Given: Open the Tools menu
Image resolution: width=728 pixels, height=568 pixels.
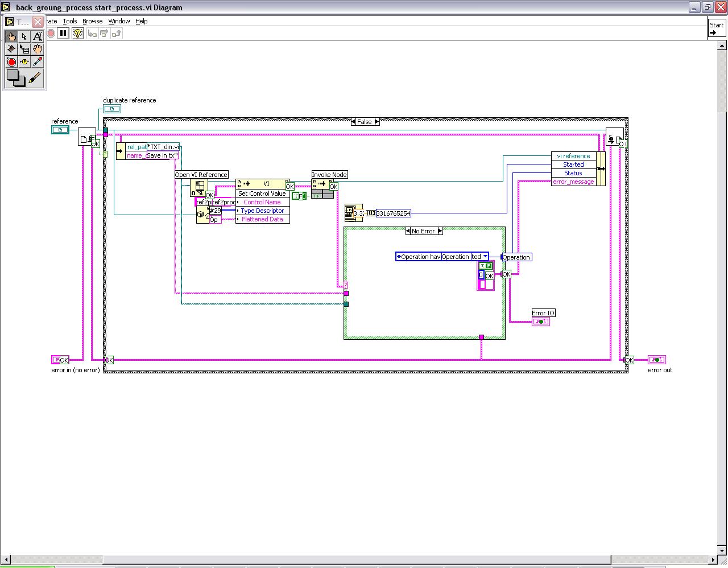Looking at the screenshot, I should pyautogui.click(x=70, y=21).
